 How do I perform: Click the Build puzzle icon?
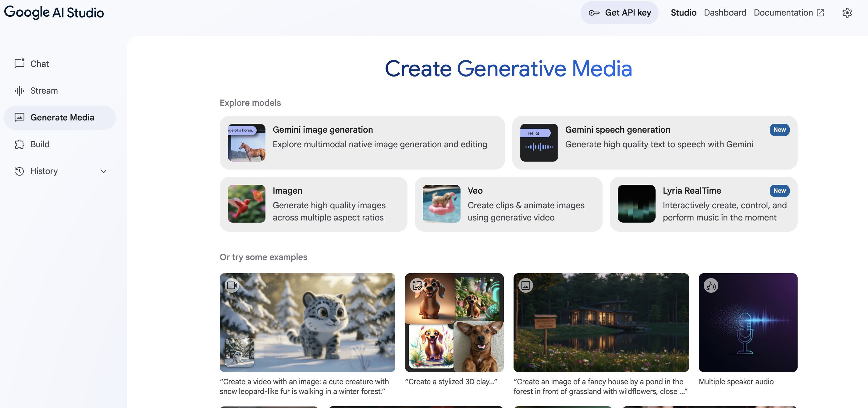coord(20,144)
